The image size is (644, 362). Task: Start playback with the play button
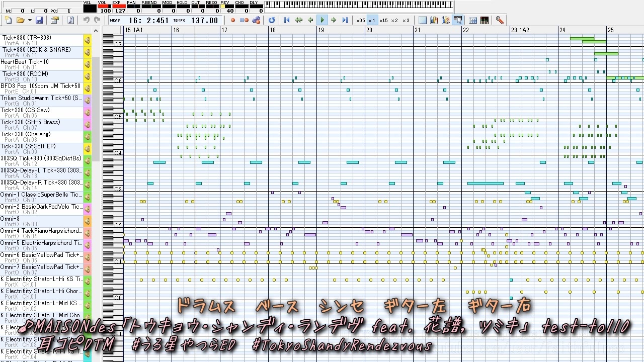tap(322, 20)
